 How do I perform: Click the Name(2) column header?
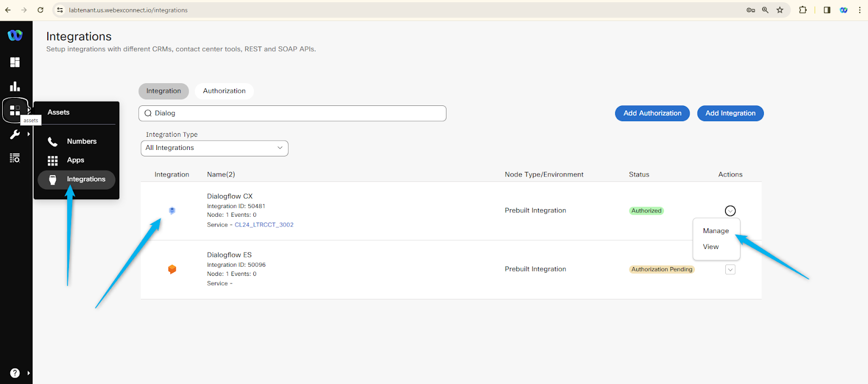[x=221, y=175]
